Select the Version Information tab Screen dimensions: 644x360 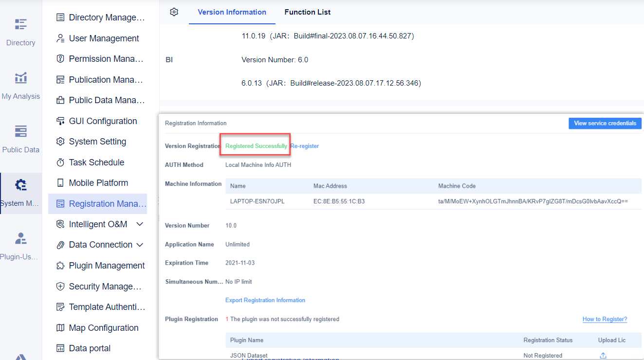tap(232, 12)
